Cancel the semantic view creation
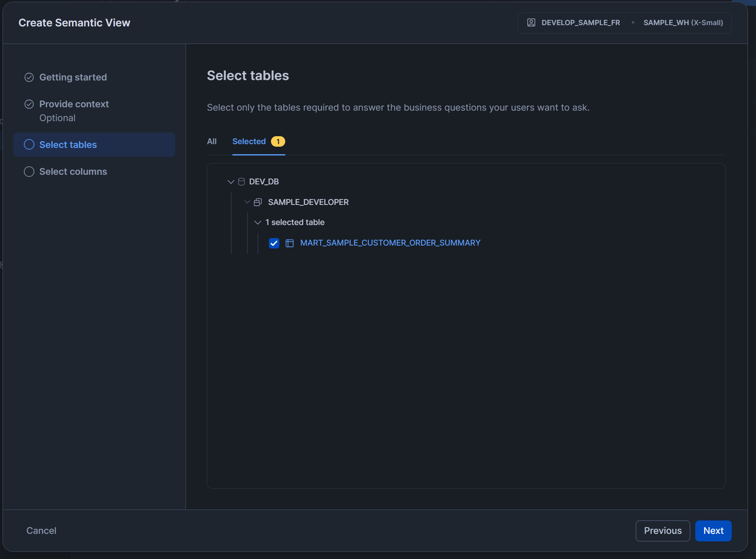756x559 pixels. coord(41,531)
